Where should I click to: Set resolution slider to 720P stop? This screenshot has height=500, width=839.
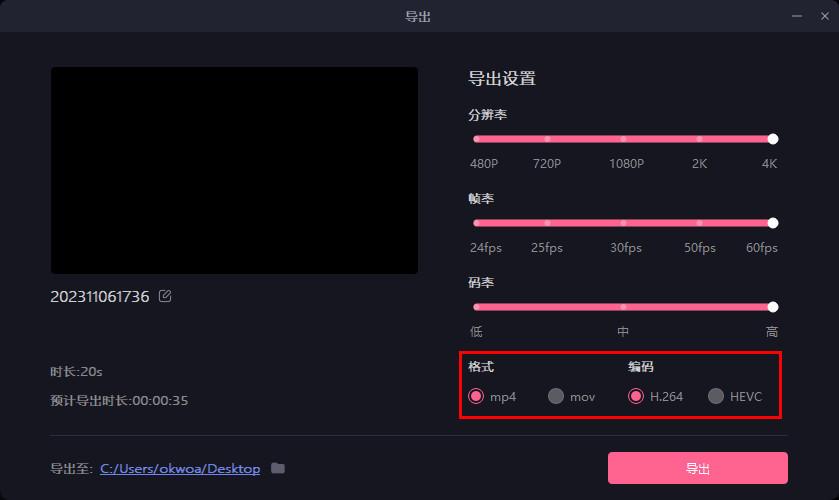tap(547, 139)
